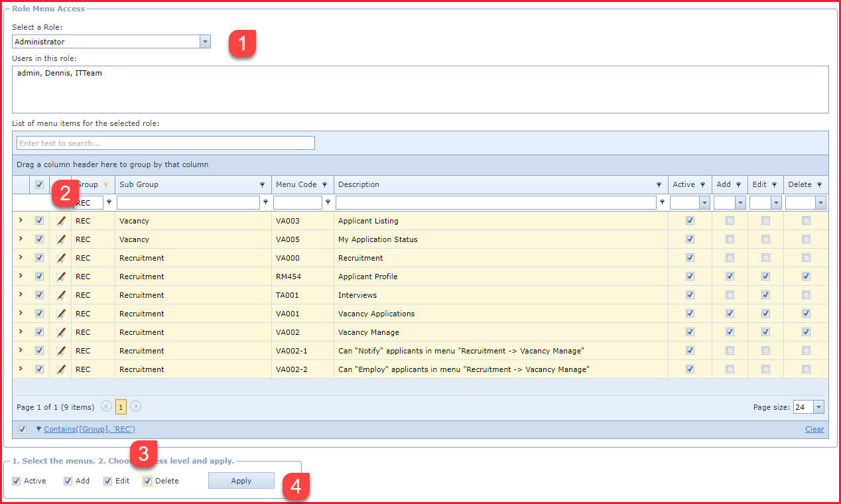Open the Delete column header filter icon

pos(819,185)
